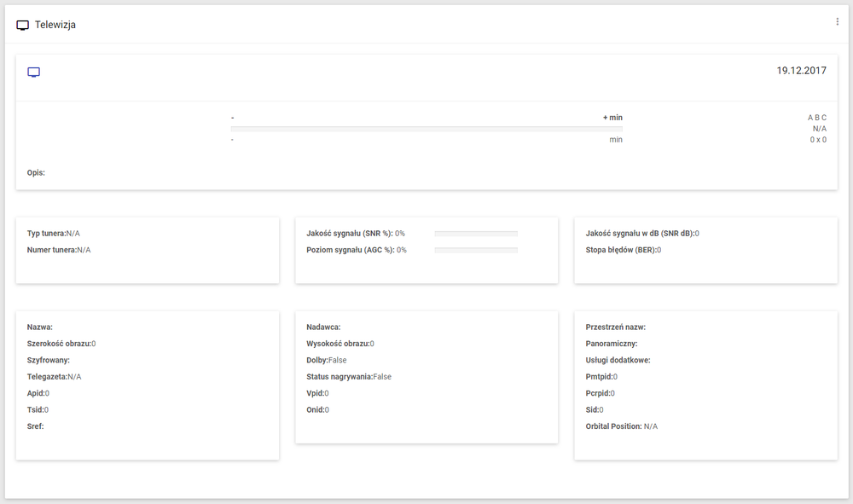Click the Numer tunera field

coord(59,250)
